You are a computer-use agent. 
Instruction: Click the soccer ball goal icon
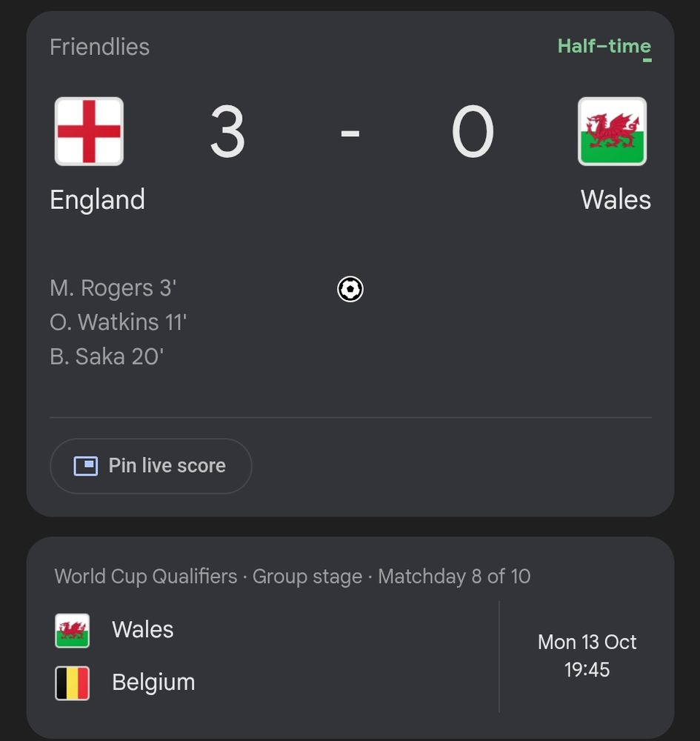pyautogui.click(x=350, y=289)
